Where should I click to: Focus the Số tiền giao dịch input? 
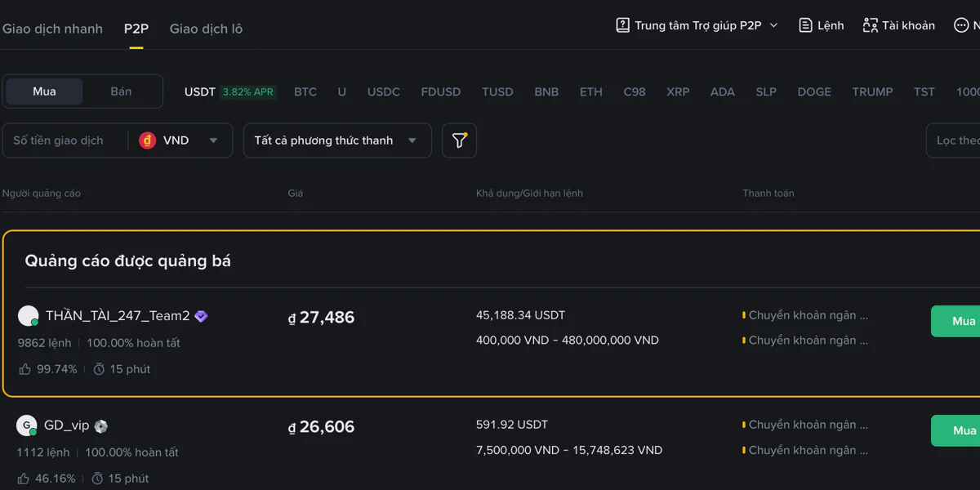pos(65,140)
